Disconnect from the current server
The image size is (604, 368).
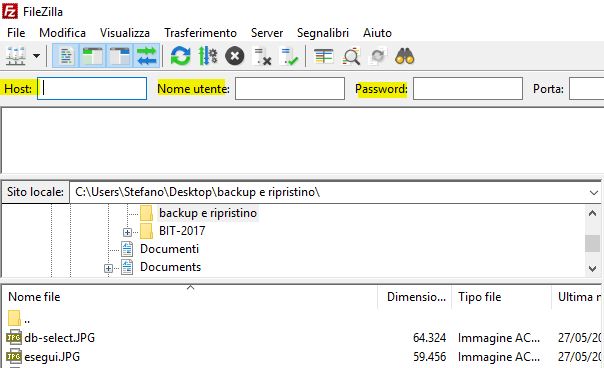click(x=262, y=56)
